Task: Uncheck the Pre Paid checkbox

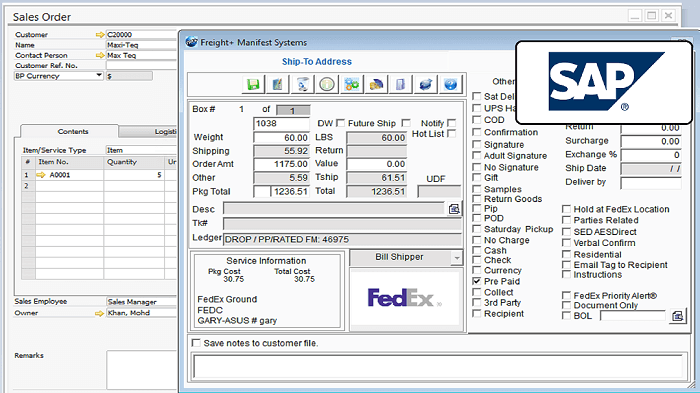Action: 477,281
